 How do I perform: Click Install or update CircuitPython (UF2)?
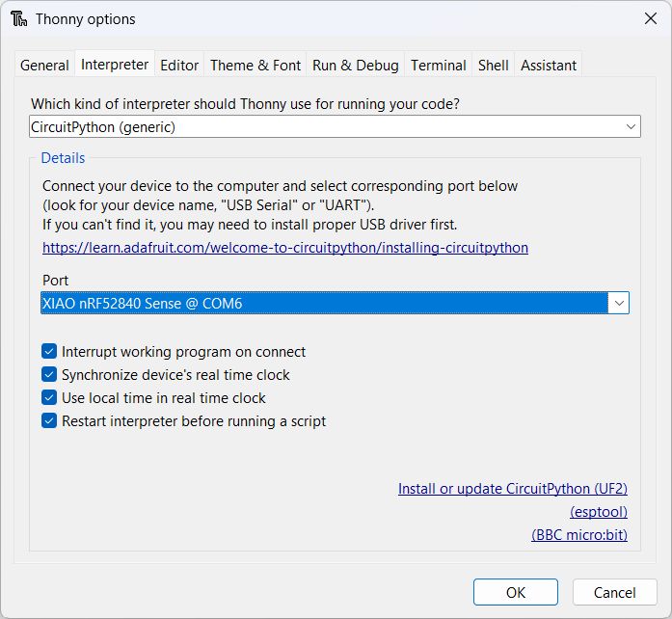pos(513,489)
